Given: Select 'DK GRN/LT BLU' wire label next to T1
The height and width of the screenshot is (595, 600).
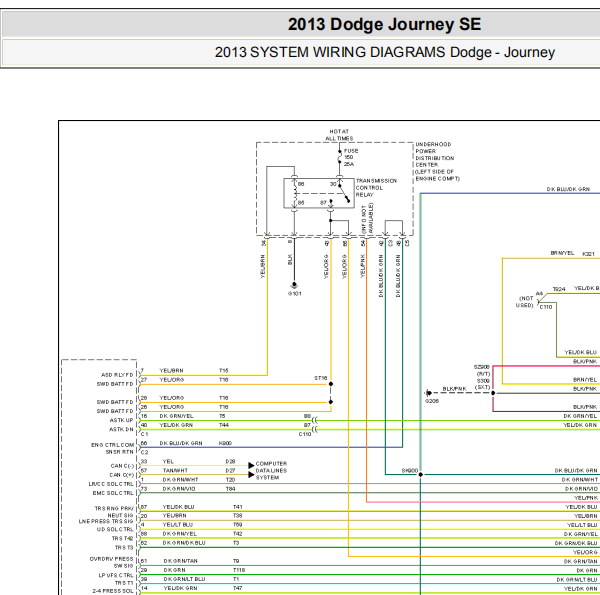Looking at the screenshot, I should (184, 579).
